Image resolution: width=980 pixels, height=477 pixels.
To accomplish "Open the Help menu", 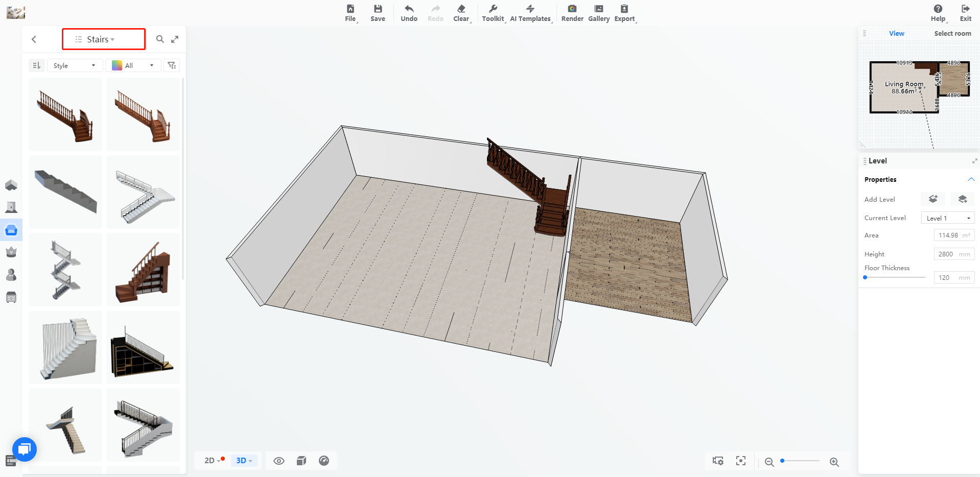I will (939, 13).
